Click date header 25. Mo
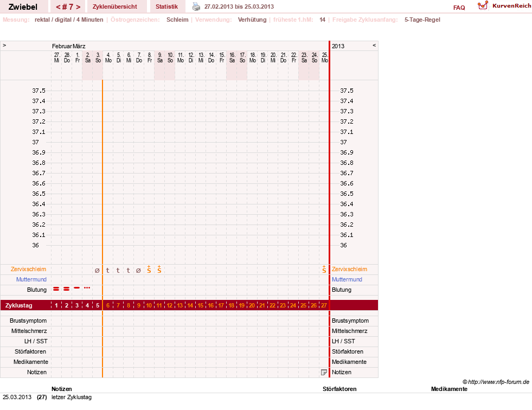This screenshot has height=410, width=532. coord(325,57)
